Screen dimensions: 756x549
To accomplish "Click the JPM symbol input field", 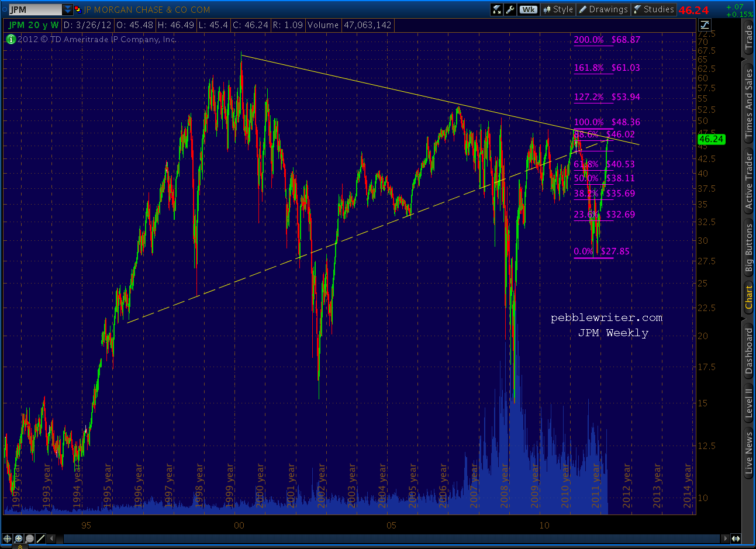I will pos(36,9).
